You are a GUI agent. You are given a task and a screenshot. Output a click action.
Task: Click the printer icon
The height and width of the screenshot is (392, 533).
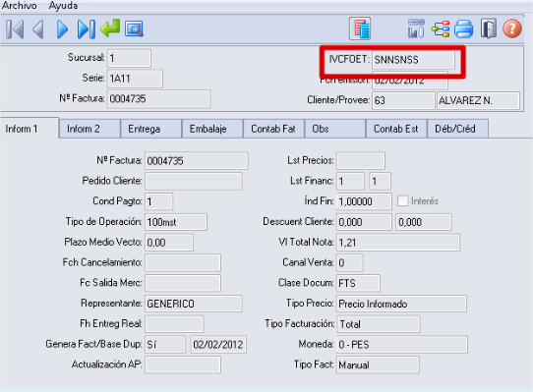463,29
